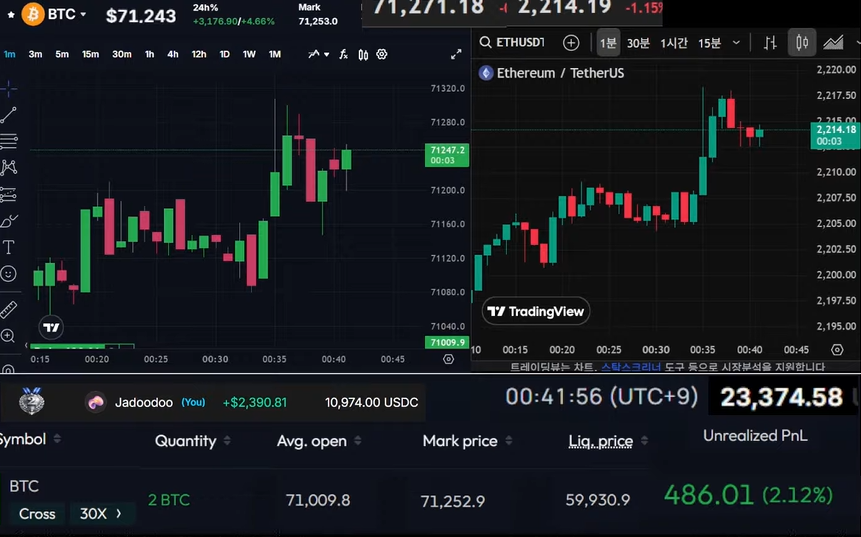The width and height of the screenshot is (861, 537).
Task: Click the ETHUSDT symbol search field
Action: point(512,42)
